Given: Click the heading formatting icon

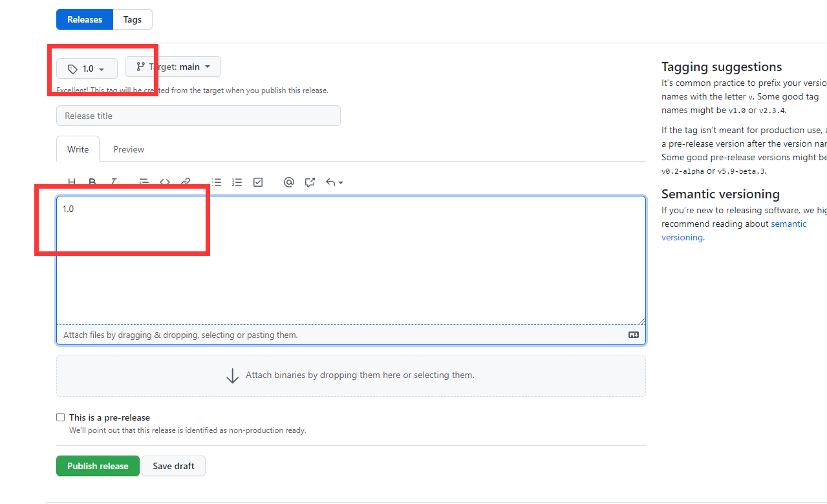Looking at the screenshot, I should point(72,182).
